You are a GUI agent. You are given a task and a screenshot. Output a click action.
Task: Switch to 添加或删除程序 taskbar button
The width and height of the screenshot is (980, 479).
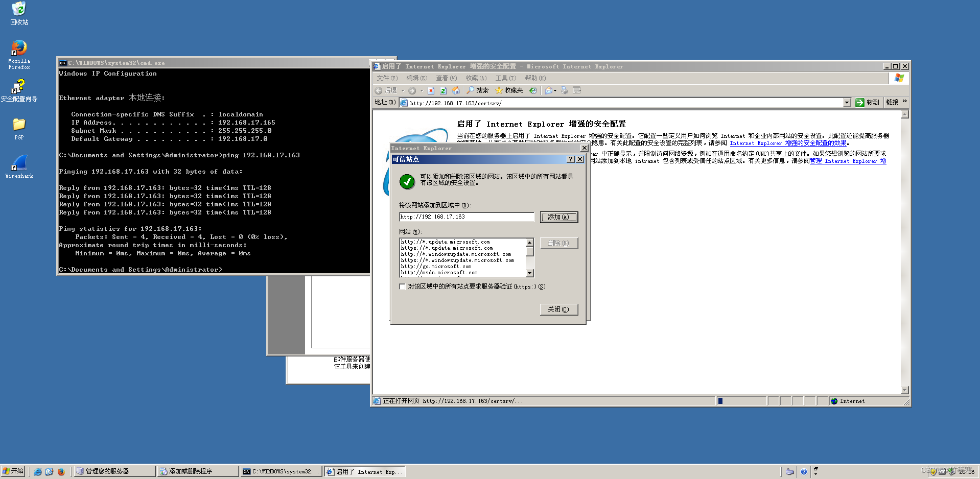[x=198, y=471]
